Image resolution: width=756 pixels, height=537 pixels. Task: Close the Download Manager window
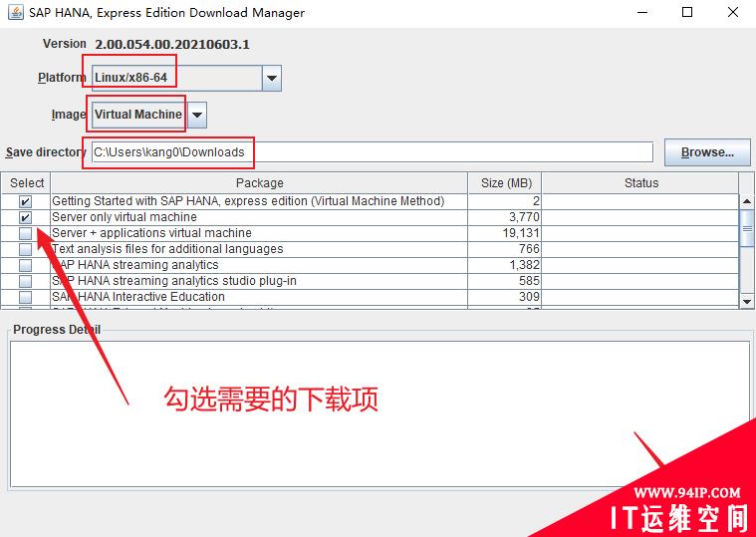(733, 12)
